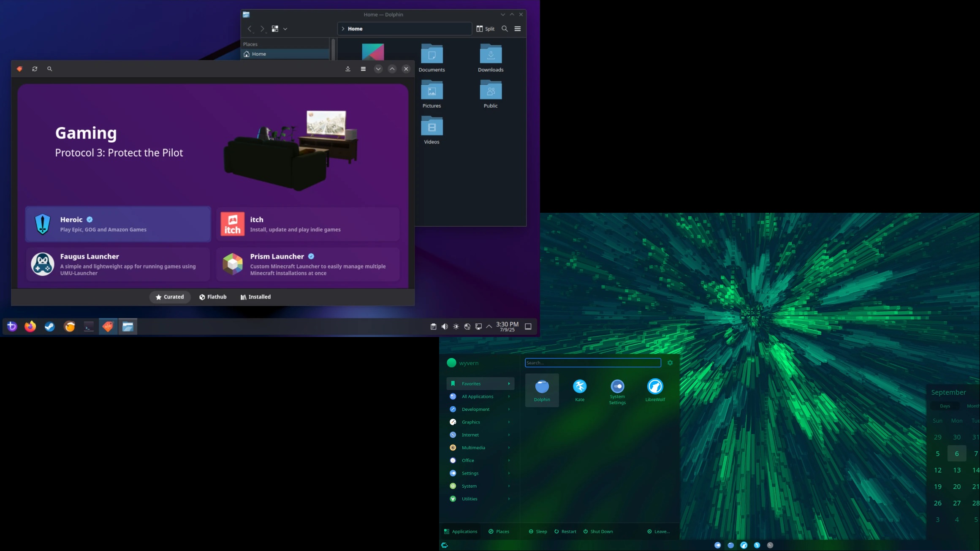The height and width of the screenshot is (551, 980).
Task: Switch to the Flathub tab
Action: coord(213,297)
